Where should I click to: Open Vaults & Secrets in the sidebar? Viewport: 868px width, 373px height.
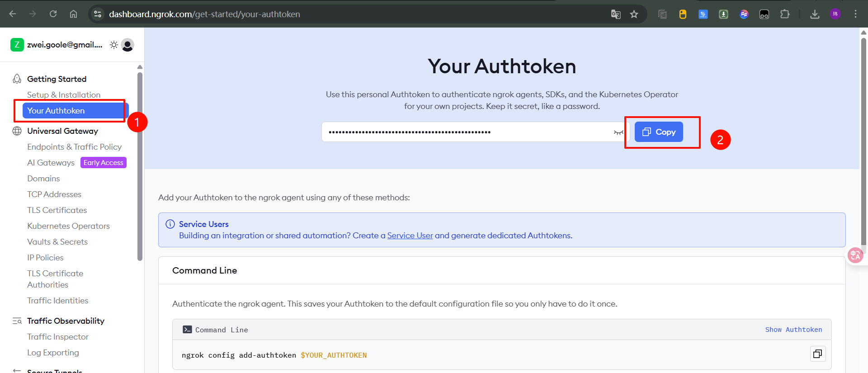pos(57,242)
